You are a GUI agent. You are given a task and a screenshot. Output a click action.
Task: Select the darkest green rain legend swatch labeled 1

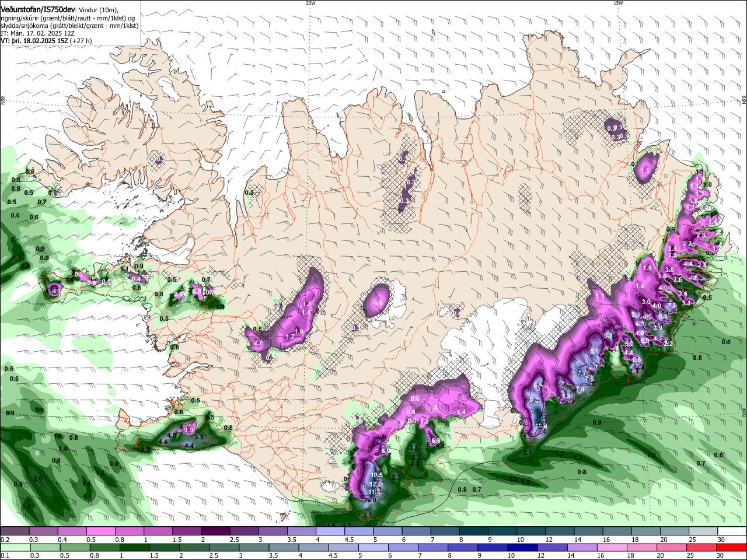point(135,547)
